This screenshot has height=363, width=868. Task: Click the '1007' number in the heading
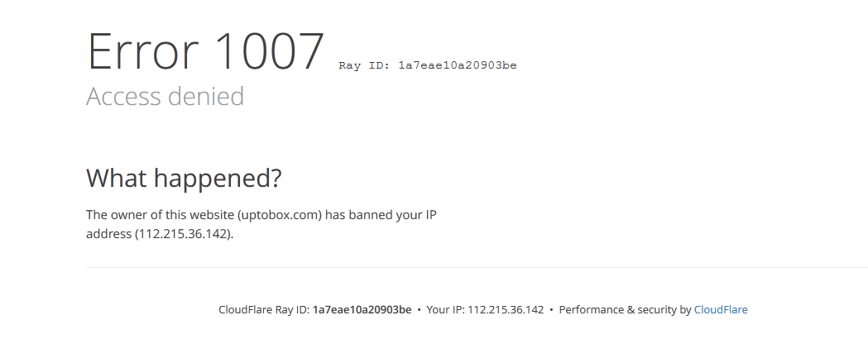tap(269, 51)
